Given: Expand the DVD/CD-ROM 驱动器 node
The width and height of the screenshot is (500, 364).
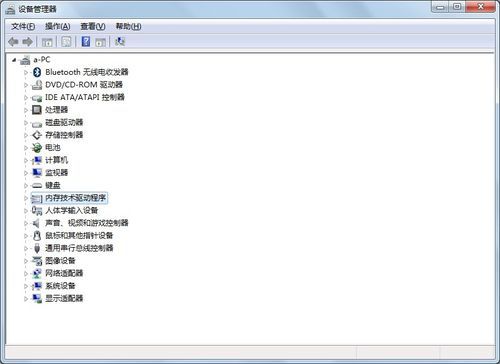Looking at the screenshot, I should (x=26, y=85).
